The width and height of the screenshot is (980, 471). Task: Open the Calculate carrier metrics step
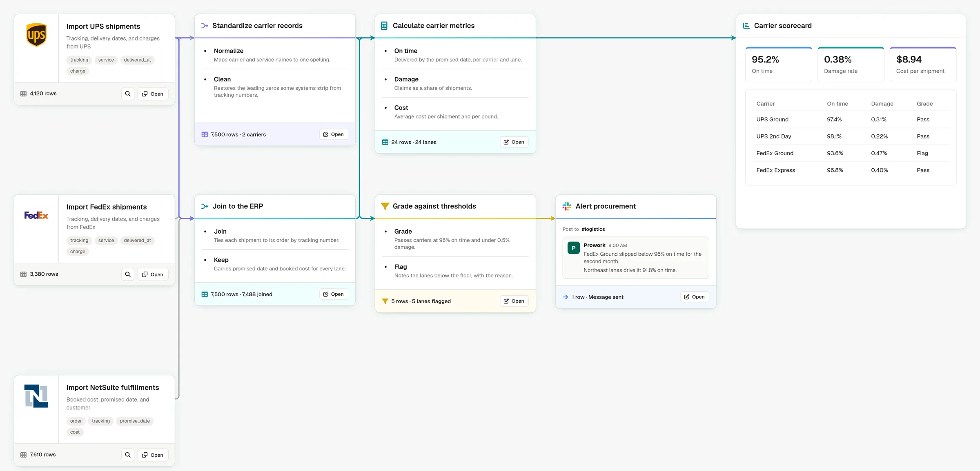(514, 142)
